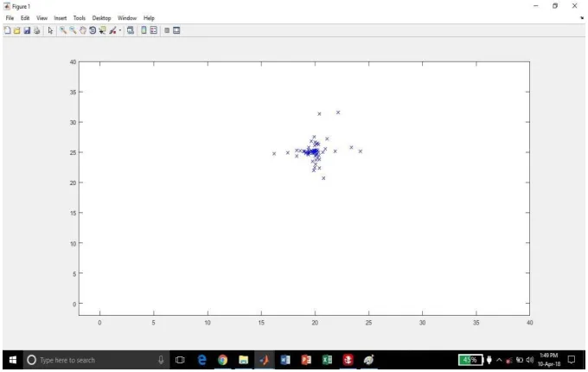Viewport: 588px width, 372px height.
Task: Click the x-axis label 5
Action: pos(153,323)
